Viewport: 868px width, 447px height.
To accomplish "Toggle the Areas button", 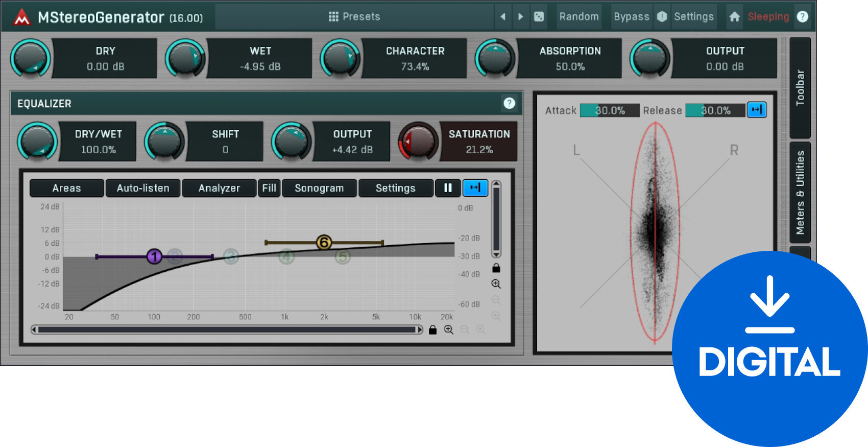I will click(67, 188).
